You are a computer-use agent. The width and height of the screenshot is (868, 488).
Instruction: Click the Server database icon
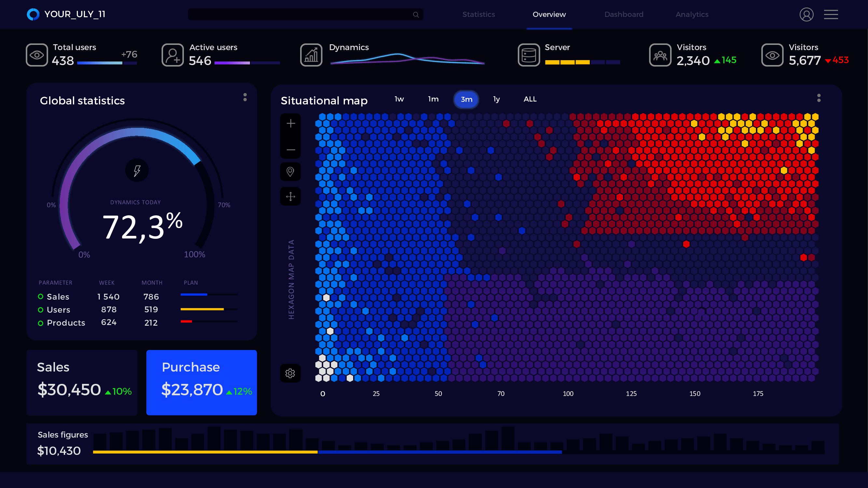[529, 55]
